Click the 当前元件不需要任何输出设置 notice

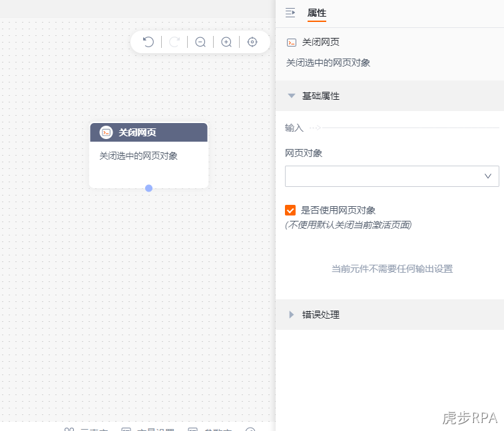coord(392,269)
